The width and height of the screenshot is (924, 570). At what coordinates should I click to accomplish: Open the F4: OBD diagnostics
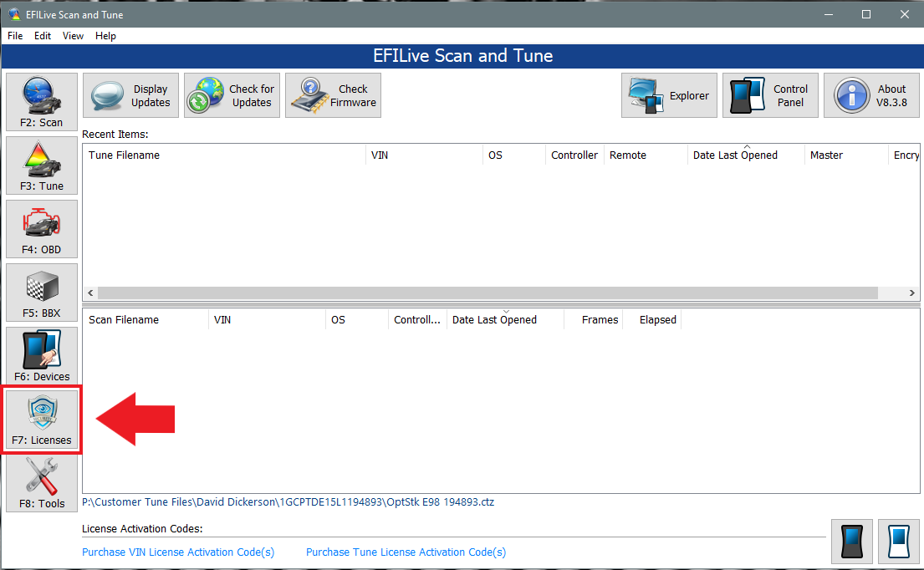coord(41,228)
